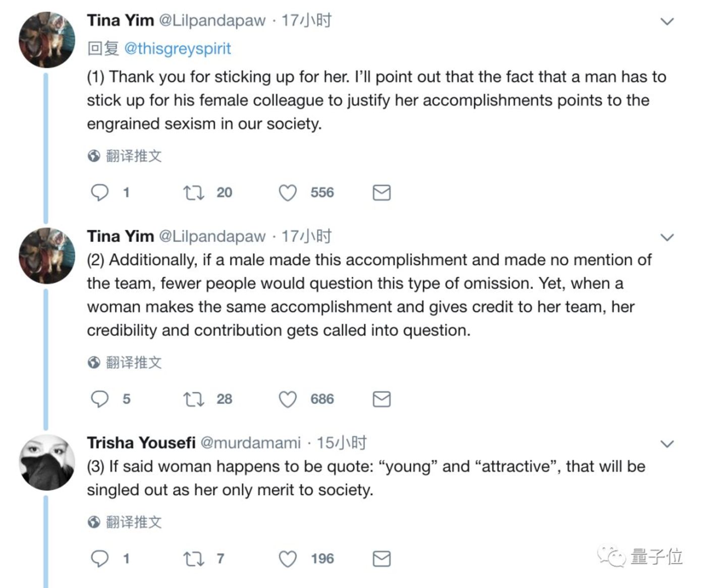Image resolution: width=706 pixels, height=588 pixels.
Task: Open the @thisgreyspirit mention link
Action: tap(177, 48)
